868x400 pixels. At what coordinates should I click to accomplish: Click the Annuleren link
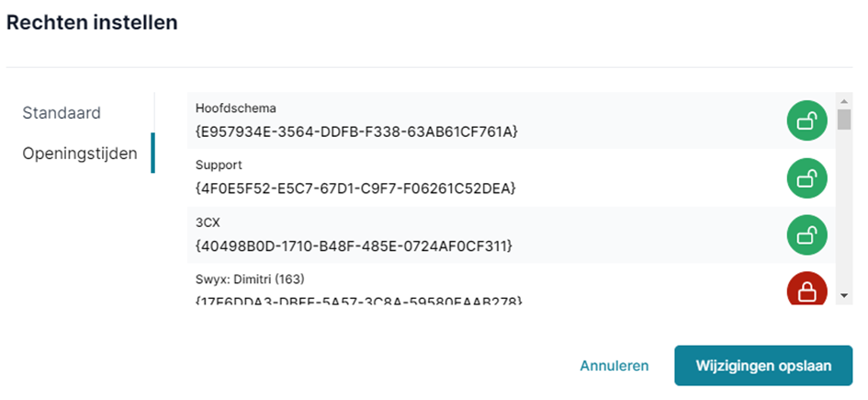click(x=614, y=366)
